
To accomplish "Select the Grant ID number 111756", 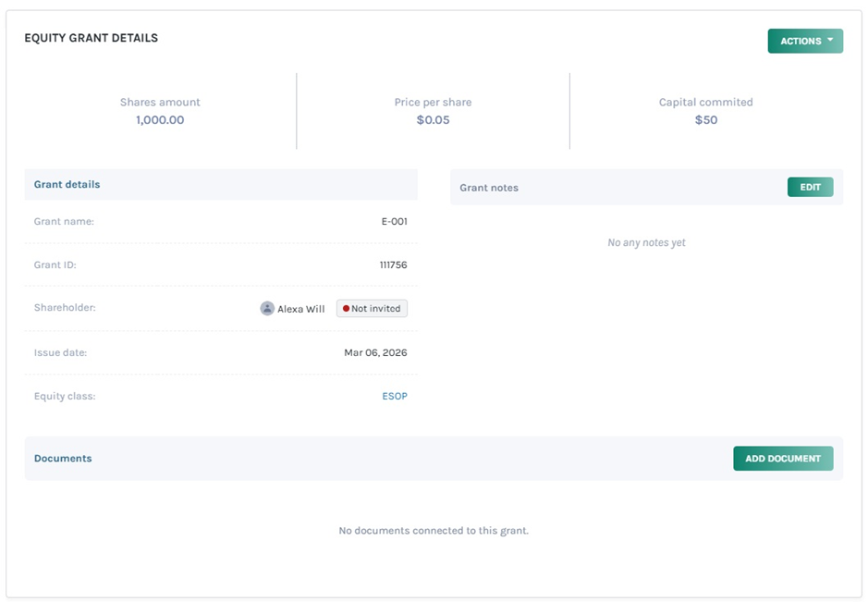I will (x=393, y=264).
